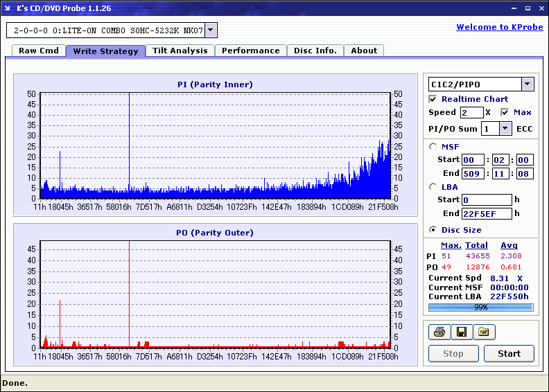
Task: Click the Avg column header link
Action: coord(509,245)
